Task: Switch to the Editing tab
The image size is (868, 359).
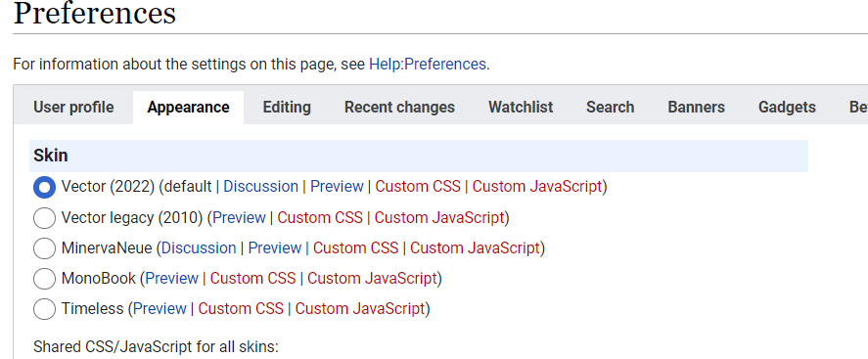Action: pyautogui.click(x=287, y=107)
